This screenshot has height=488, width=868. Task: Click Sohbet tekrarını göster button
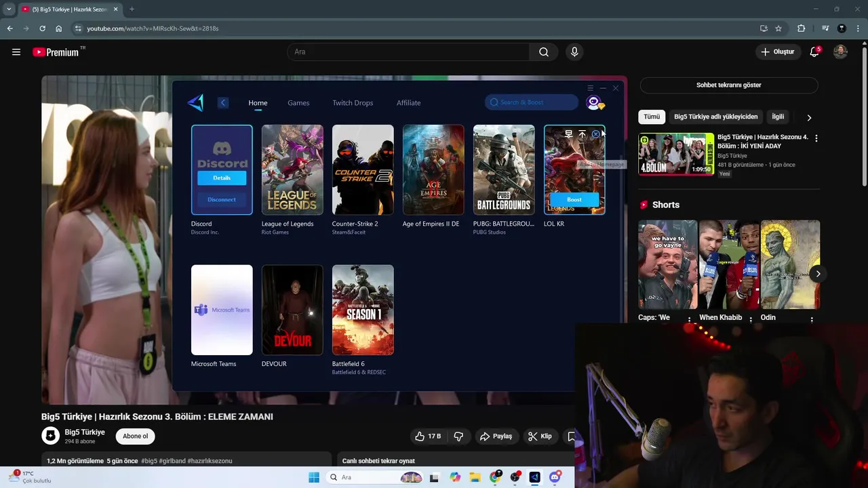point(729,85)
